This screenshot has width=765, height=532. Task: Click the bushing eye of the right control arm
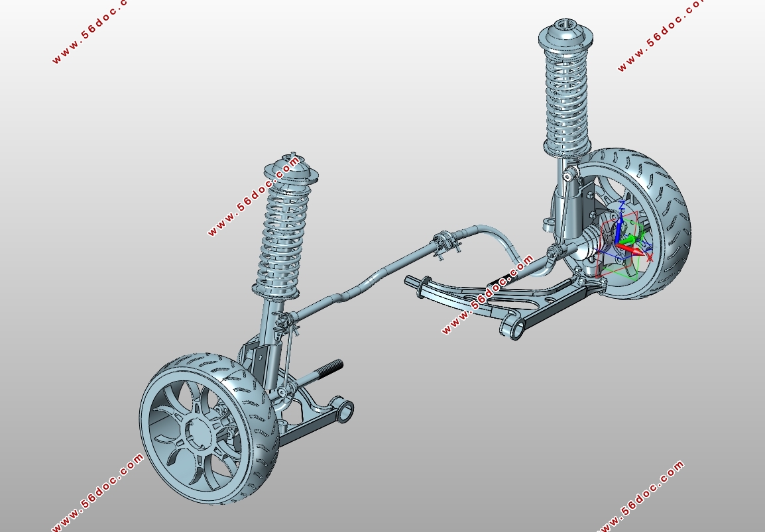click(x=512, y=327)
